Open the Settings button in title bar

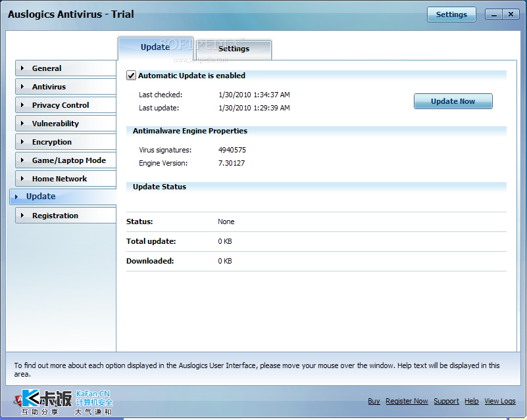pos(451,14)
